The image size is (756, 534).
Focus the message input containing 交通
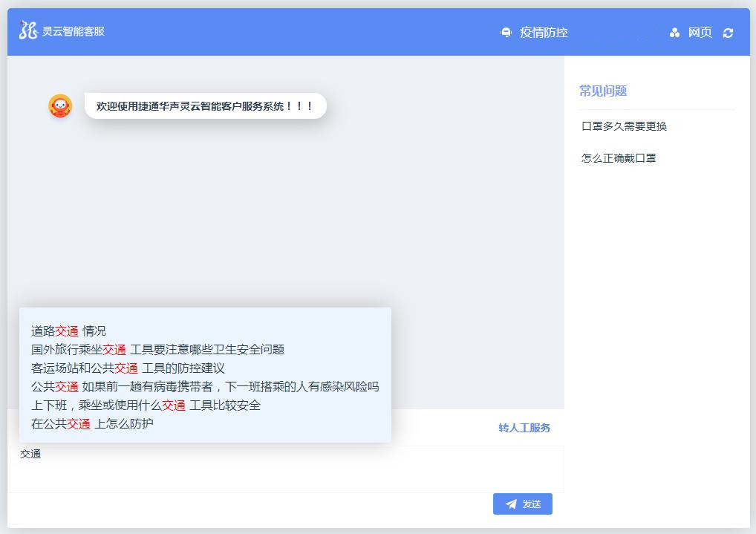(285, 468)
